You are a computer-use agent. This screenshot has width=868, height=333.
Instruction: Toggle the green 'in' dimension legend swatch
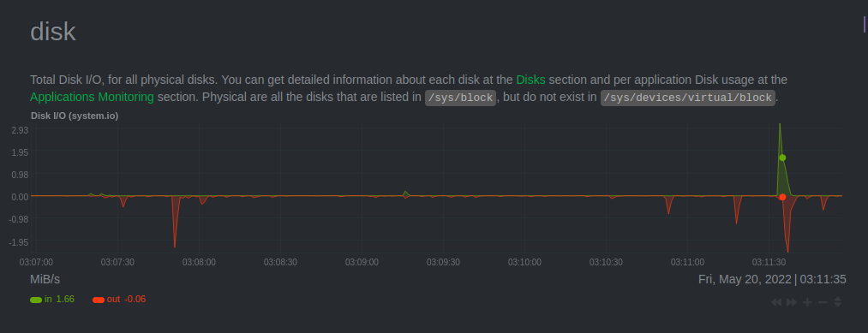click(36, 300)
